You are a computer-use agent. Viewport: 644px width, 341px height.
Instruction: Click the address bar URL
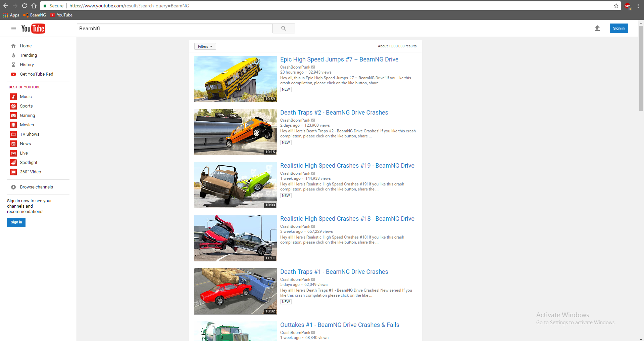pos(129,6)
